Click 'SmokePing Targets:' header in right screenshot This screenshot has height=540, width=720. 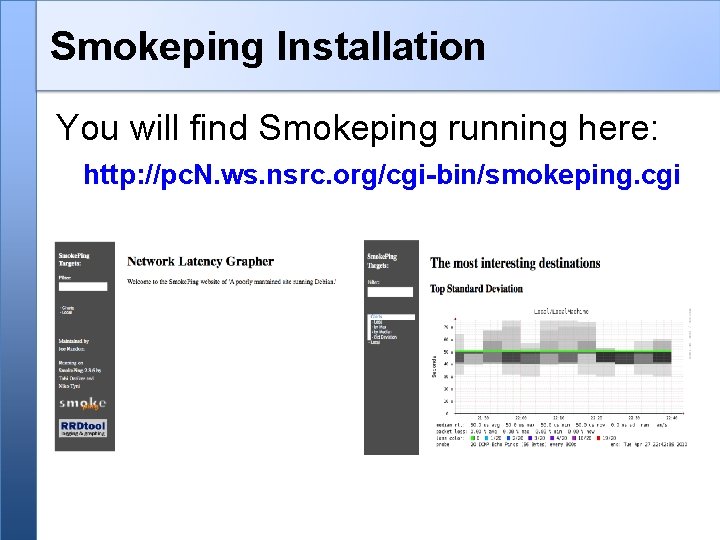pyautogui.click(x=382, y=261)
